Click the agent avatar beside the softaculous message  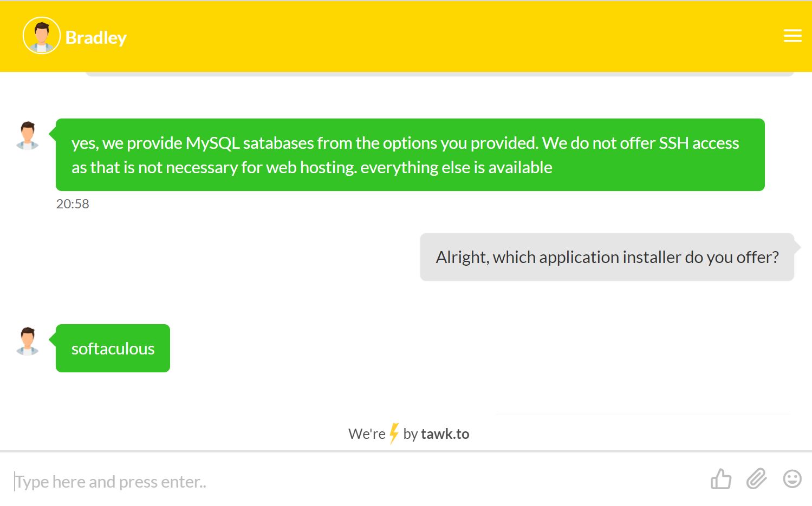(28, 341)
